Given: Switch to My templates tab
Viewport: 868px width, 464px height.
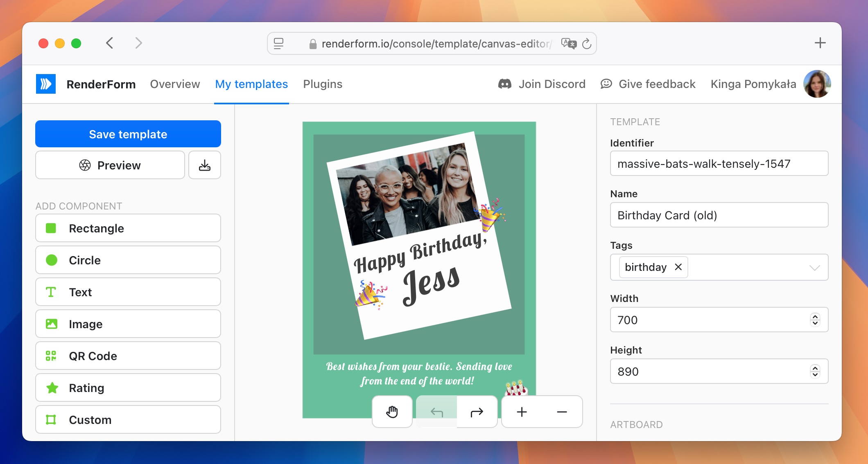Looking at the screenshot, I should coord(251,84).
